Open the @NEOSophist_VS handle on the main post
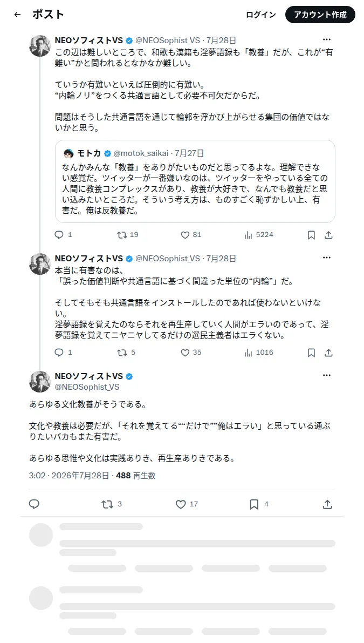This screenshot has height=643, width=364. pos(87,387)
